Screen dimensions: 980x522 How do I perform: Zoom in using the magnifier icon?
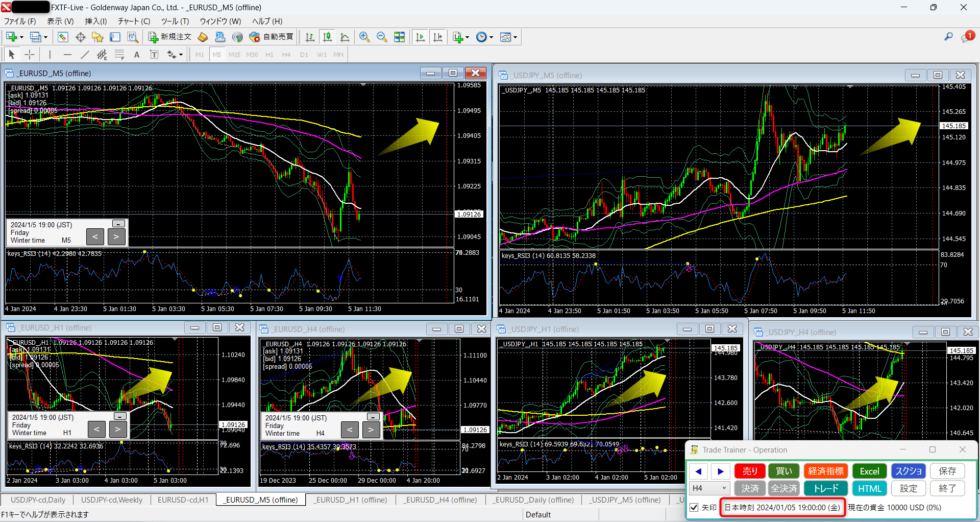pos(364,37)
